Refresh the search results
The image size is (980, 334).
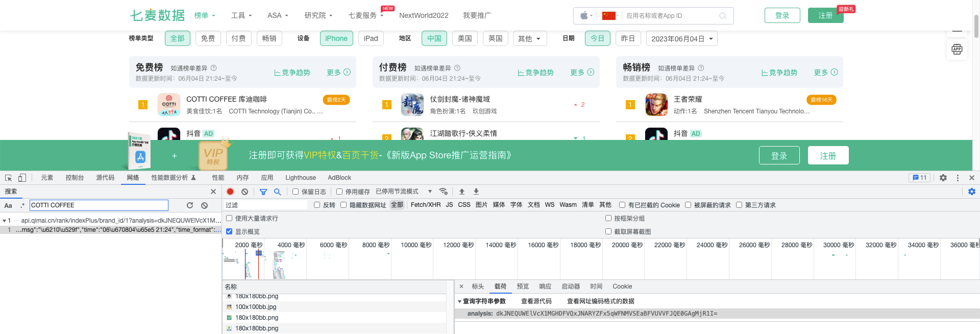pyautogui.click(x=190, y=205)
